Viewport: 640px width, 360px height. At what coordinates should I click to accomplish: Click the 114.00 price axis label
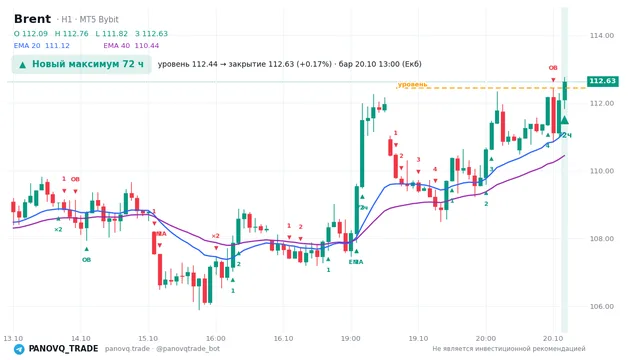click(602, 36)
